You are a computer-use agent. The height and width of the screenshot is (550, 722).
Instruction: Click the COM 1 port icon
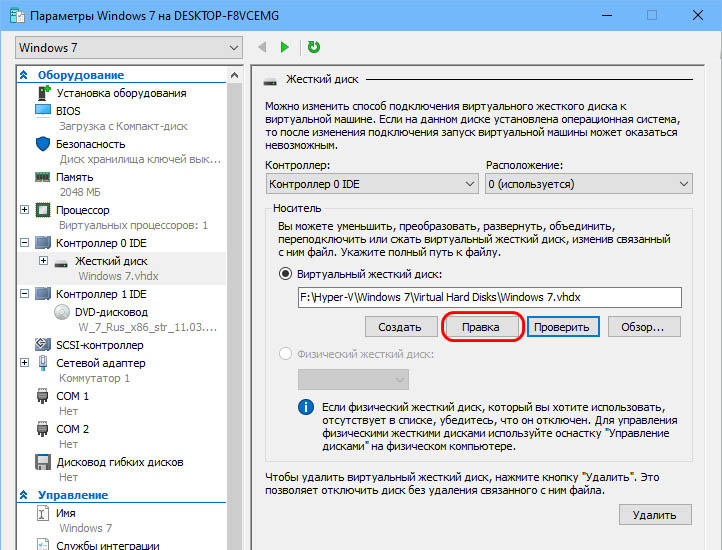42,396
